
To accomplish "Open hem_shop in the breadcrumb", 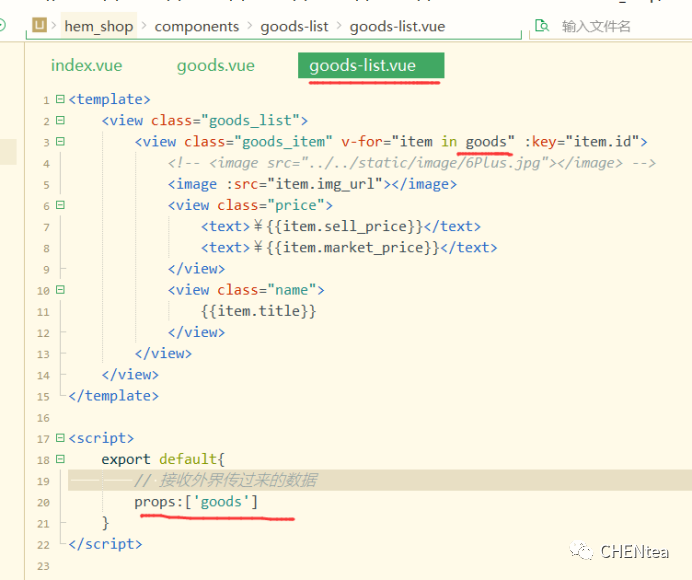I will coord(98,26).
